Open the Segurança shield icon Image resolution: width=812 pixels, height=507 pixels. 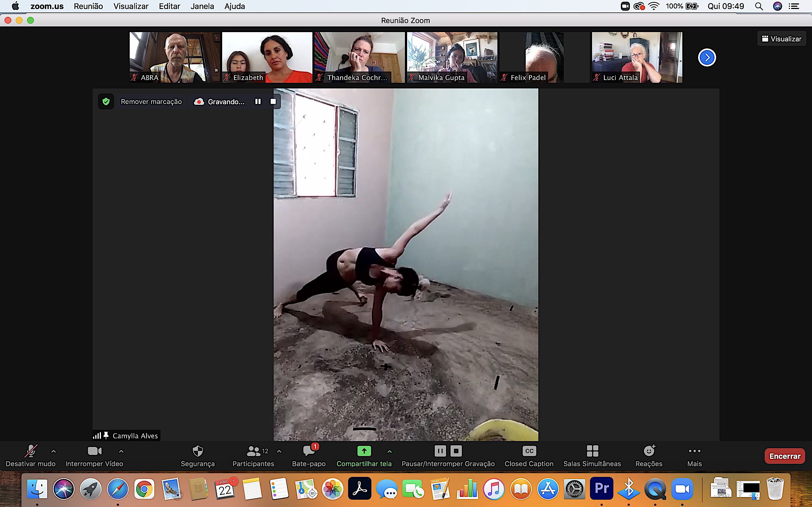point(198,451)
